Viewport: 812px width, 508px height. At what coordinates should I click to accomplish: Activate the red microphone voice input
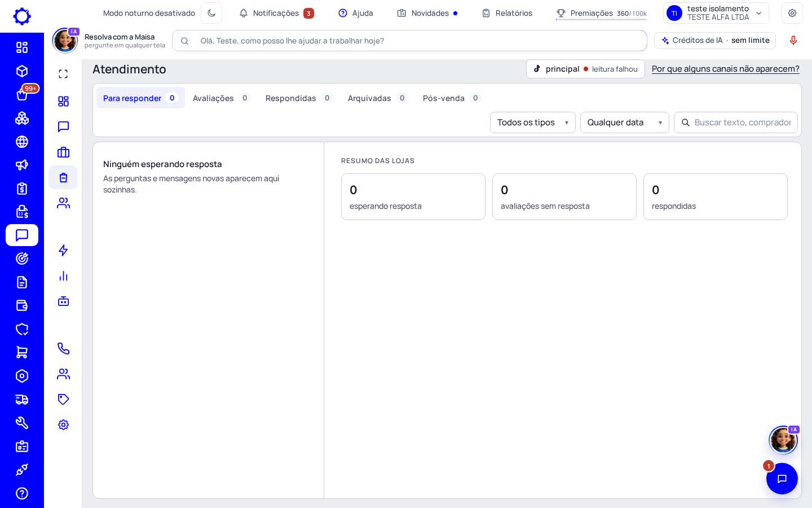[x=793, y=41]
